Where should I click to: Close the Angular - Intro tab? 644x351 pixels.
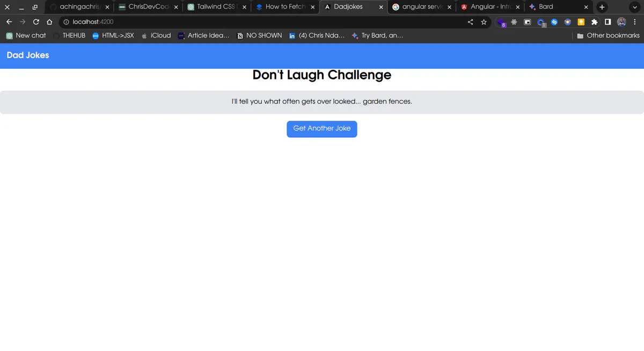(x=518, y=7)
